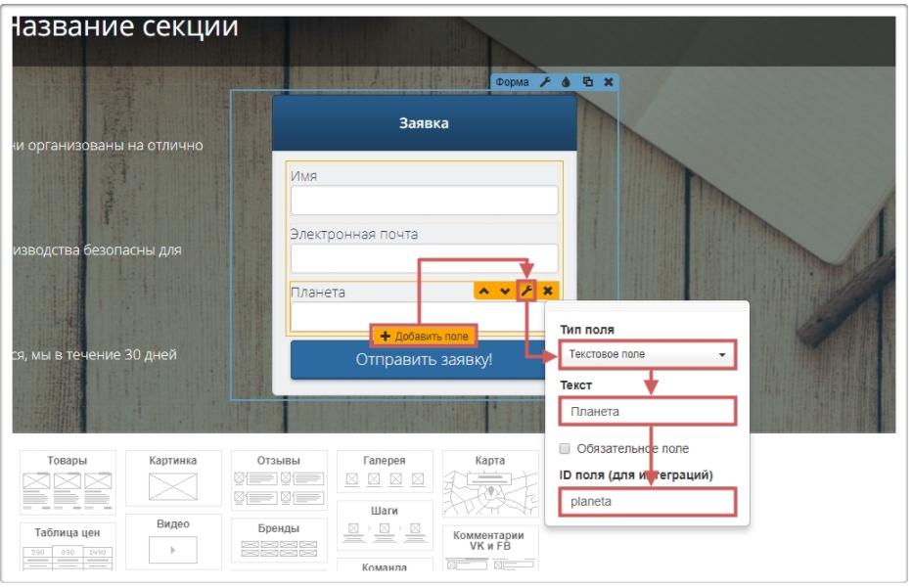Add the Видео block thumbnail

click(173, 541)
